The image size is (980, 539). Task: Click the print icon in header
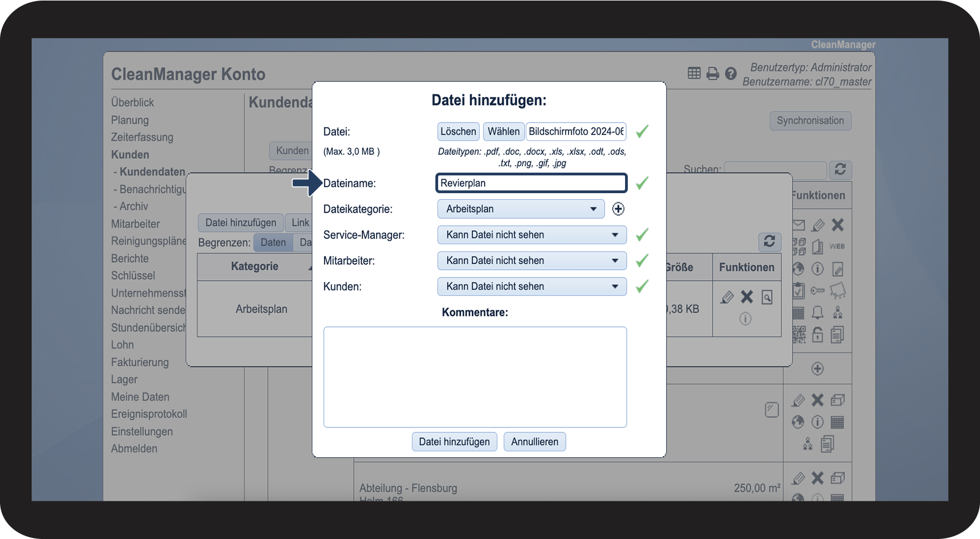tap(713, 73)
